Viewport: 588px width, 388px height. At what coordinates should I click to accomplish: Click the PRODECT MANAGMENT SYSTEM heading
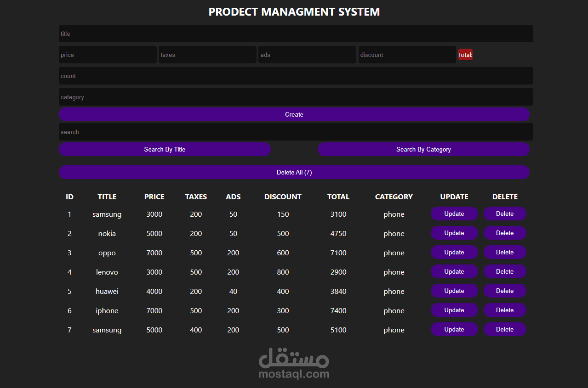pos(294,12)
